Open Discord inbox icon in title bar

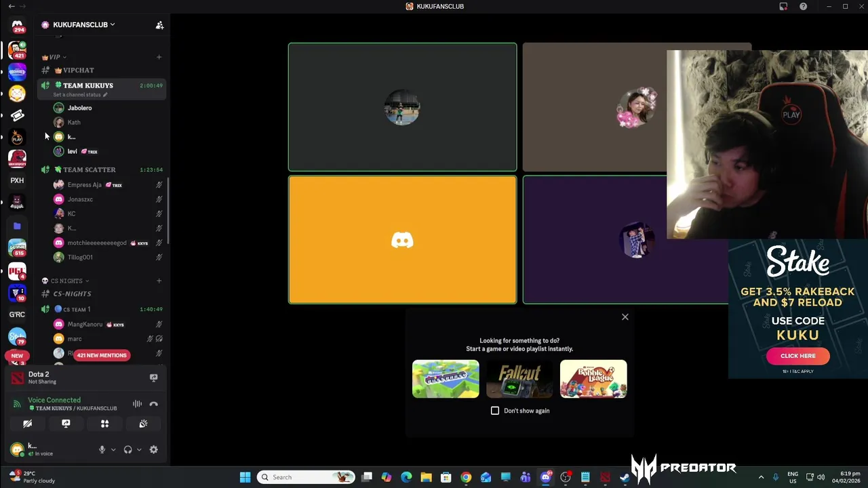click(x=783, y=7)
